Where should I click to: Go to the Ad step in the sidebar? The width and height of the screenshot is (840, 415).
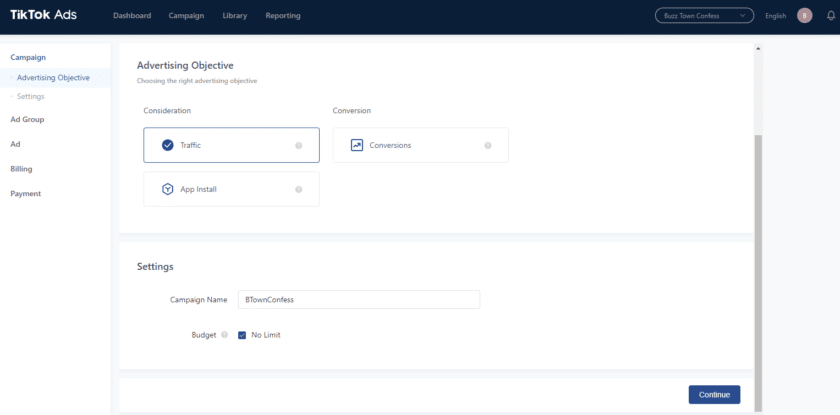tap(15, 144)
